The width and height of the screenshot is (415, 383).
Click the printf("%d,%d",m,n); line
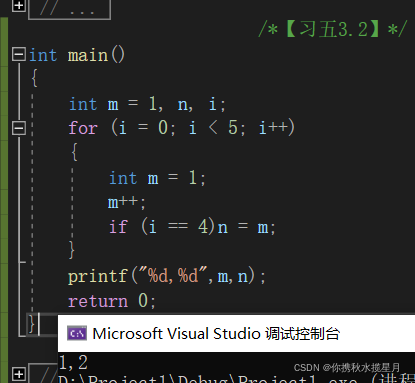pyautogui.click(x=167, y=276)
